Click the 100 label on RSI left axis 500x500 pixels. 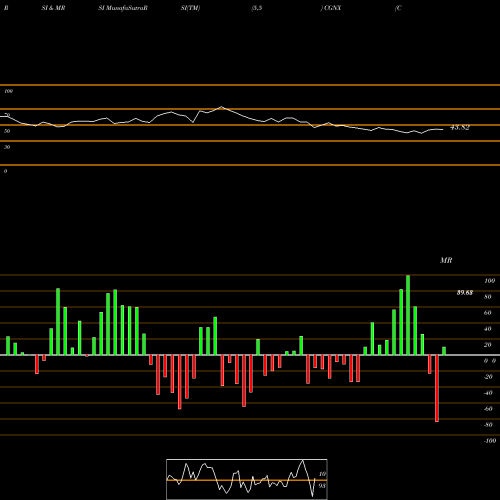point(8,91)
